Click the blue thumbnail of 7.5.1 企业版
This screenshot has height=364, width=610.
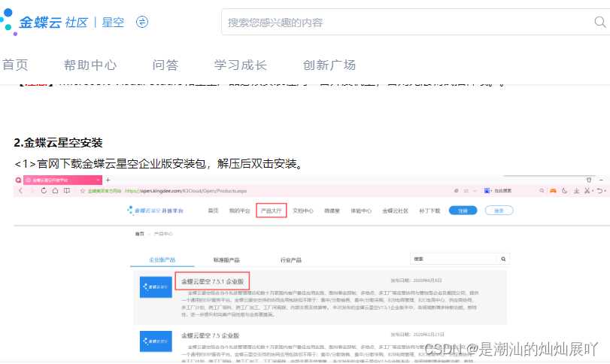(156, 287)
